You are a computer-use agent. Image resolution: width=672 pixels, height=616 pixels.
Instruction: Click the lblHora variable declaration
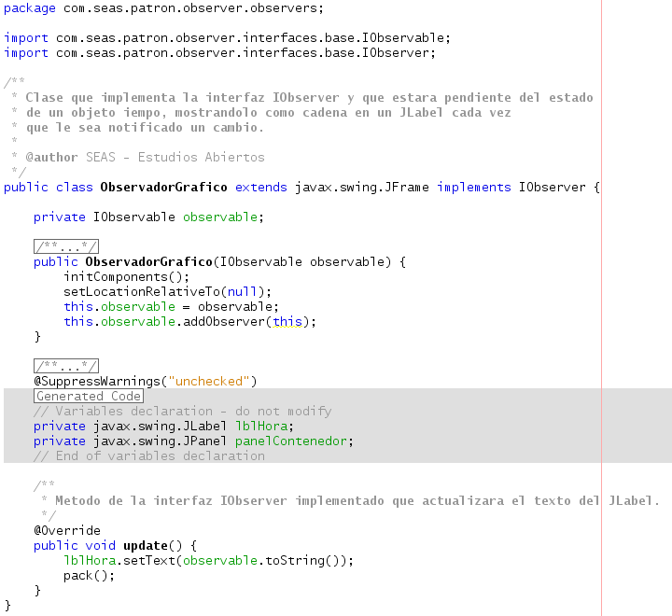[163, 427]
